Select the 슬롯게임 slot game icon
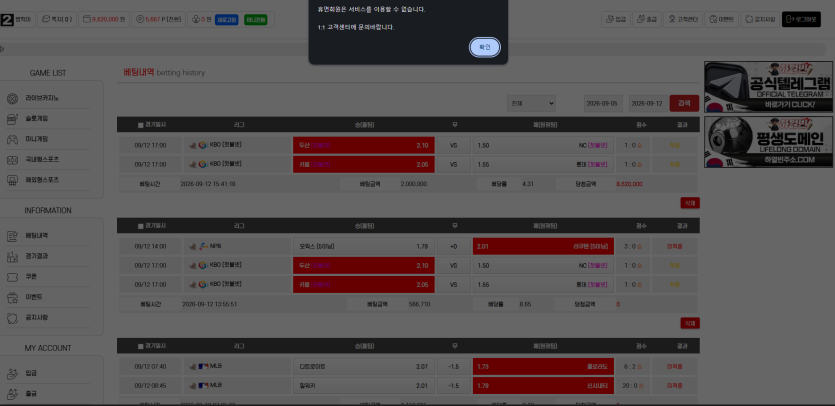The width and height of the screenshot is (835, 406). point(12,119)
